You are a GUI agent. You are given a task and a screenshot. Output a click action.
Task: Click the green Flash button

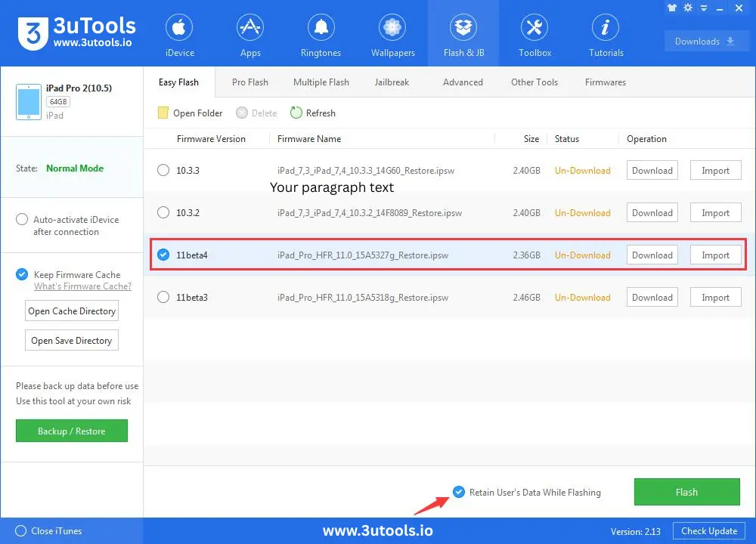pos(686,492)
